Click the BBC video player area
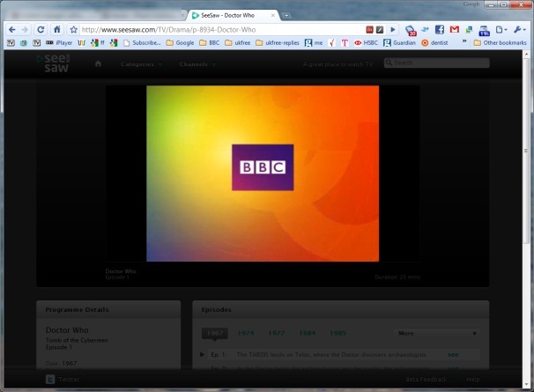534x392 pixels. click(x=263, y=174)
